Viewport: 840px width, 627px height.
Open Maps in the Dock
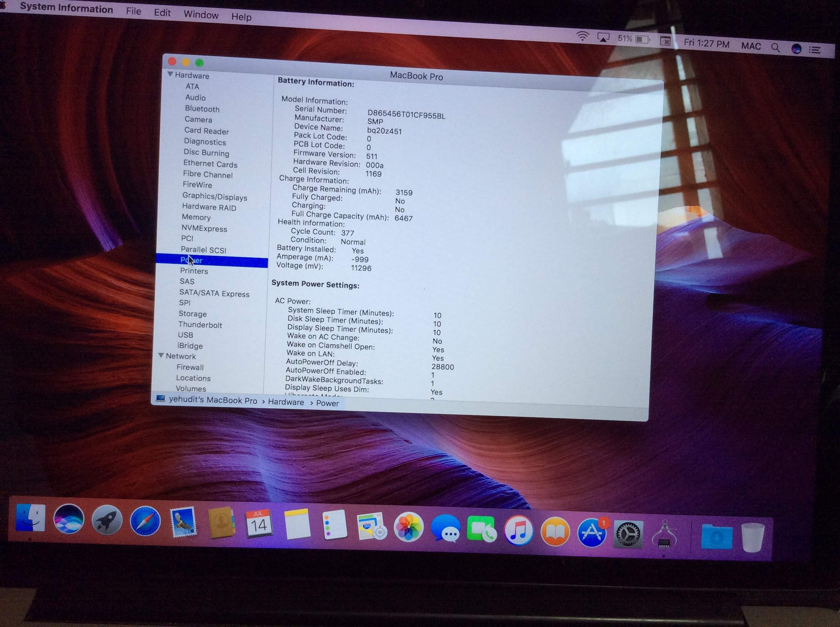tap(371, 526)
